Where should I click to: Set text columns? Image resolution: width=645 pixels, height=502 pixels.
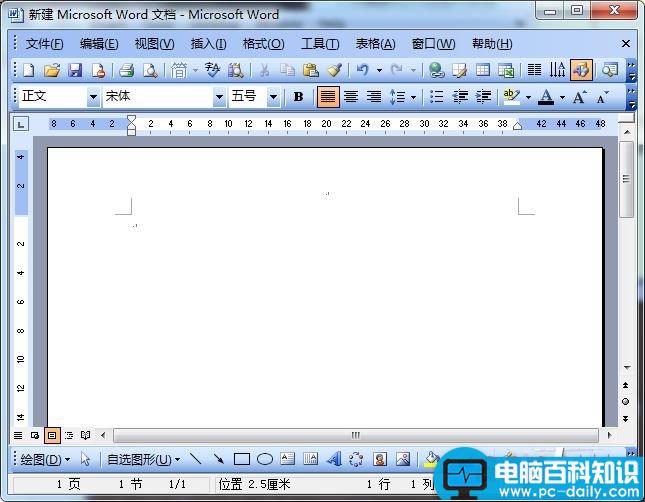[534, 70]
